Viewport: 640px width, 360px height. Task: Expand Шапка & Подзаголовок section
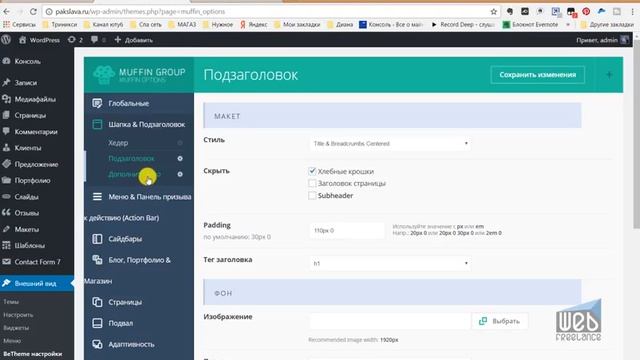[x=139, y=124]
